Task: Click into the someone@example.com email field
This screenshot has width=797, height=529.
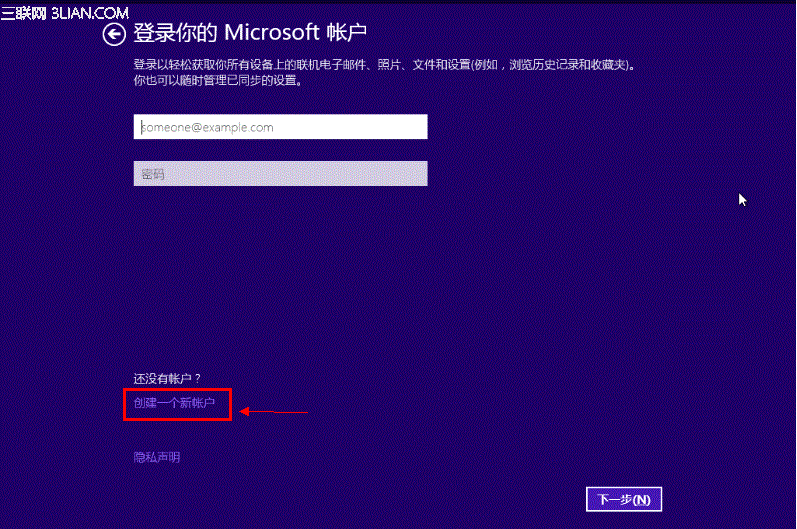Action: click(280, 127)
